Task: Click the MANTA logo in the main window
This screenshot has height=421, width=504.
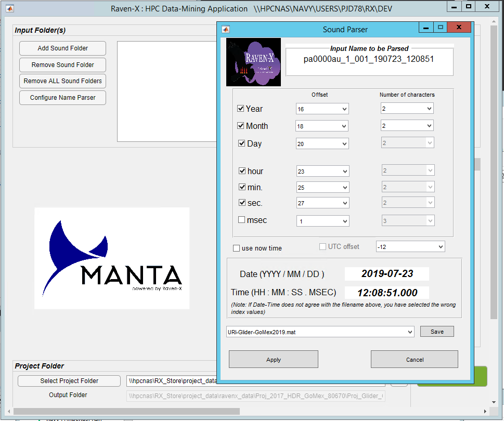Action: [112, 258]
